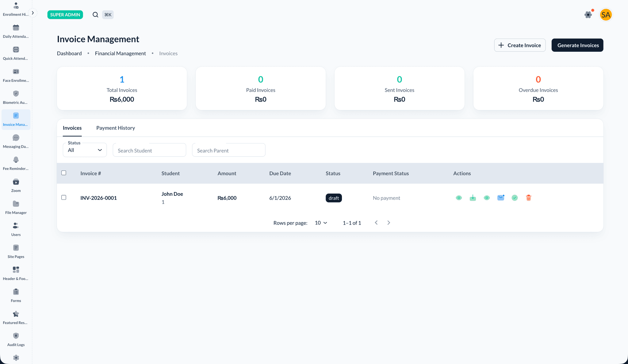
Task: Click the SUPER ADMIN badge
Action: (x=65, y=15)
